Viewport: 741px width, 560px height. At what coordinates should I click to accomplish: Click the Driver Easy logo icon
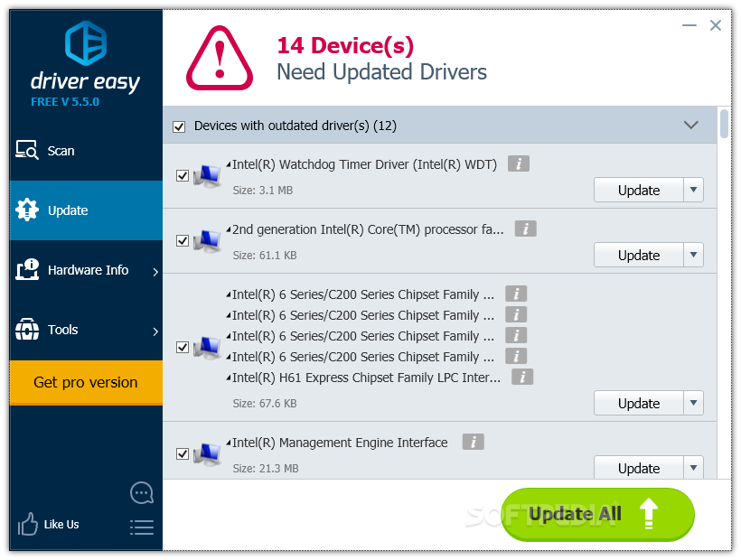coord(86,43)
